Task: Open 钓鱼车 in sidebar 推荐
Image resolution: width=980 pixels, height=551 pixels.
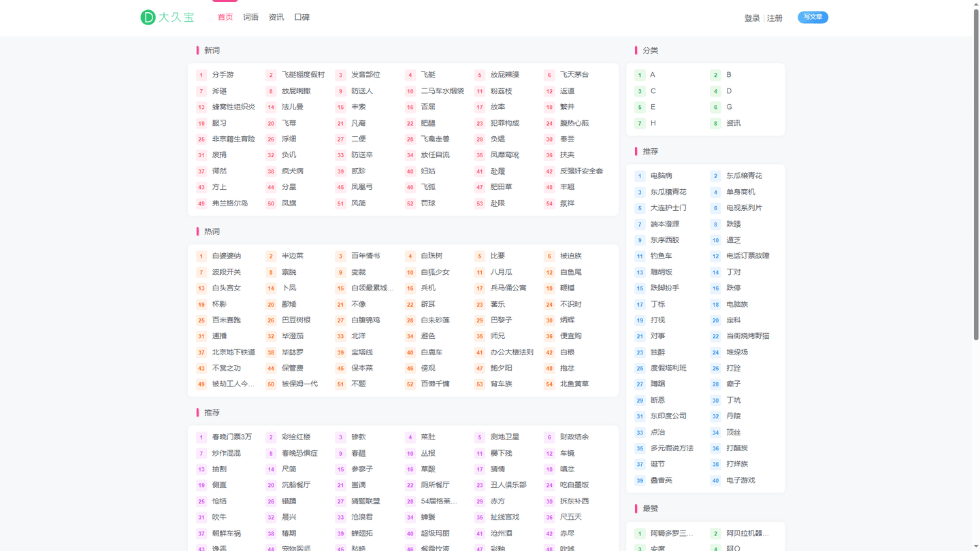Action: point(661,256)
